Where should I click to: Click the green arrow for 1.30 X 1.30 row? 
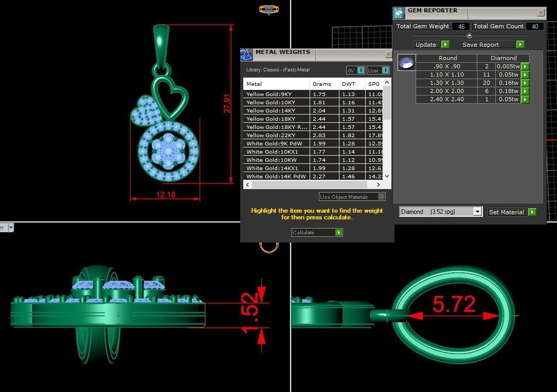tap(525, 83)
